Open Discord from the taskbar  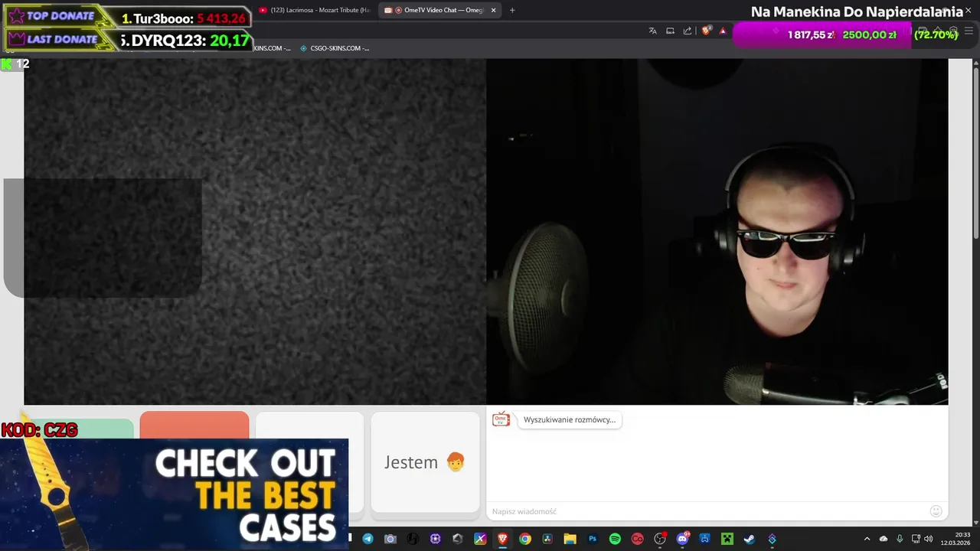[682, 539]
